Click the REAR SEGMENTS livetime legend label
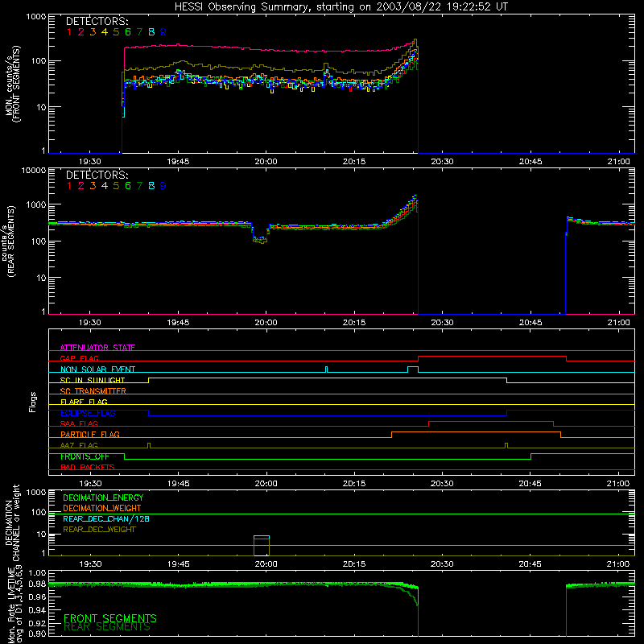Screen dimensions: 644x644 pos(107,627)
